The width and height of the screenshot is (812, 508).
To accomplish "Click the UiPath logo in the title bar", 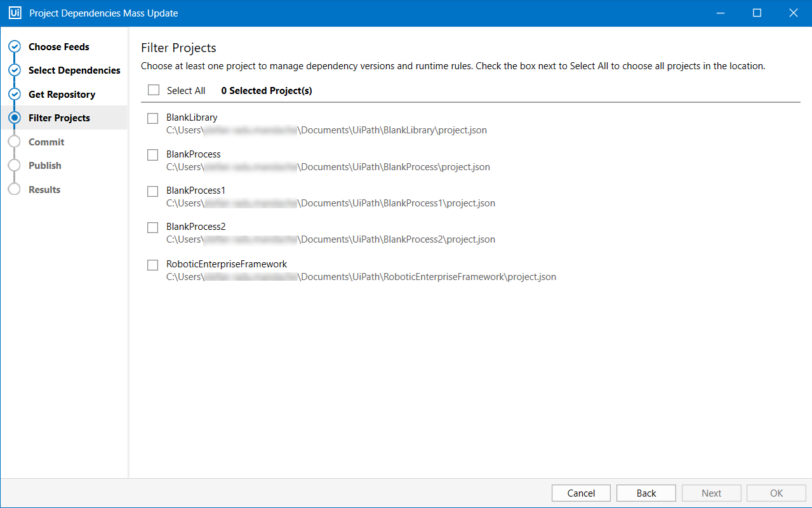I will pyautogui.click(x=15, y=12).
